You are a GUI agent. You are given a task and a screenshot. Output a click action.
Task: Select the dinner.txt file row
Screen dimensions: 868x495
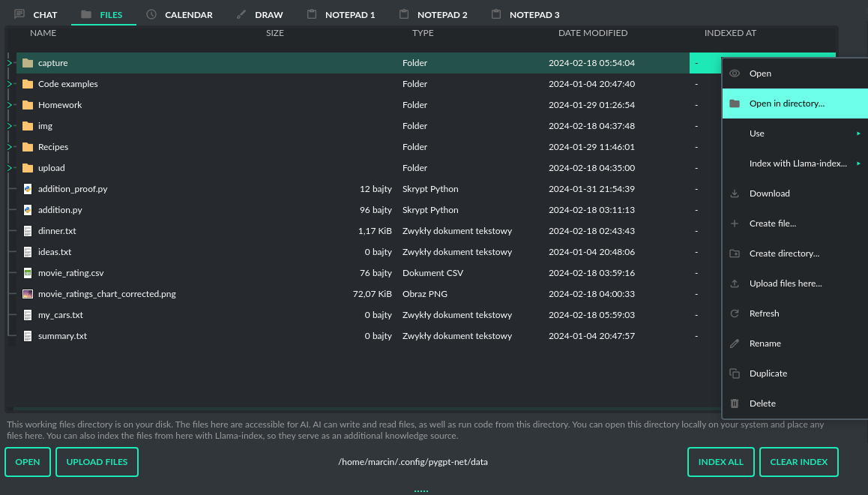click(x=57, y=231)
